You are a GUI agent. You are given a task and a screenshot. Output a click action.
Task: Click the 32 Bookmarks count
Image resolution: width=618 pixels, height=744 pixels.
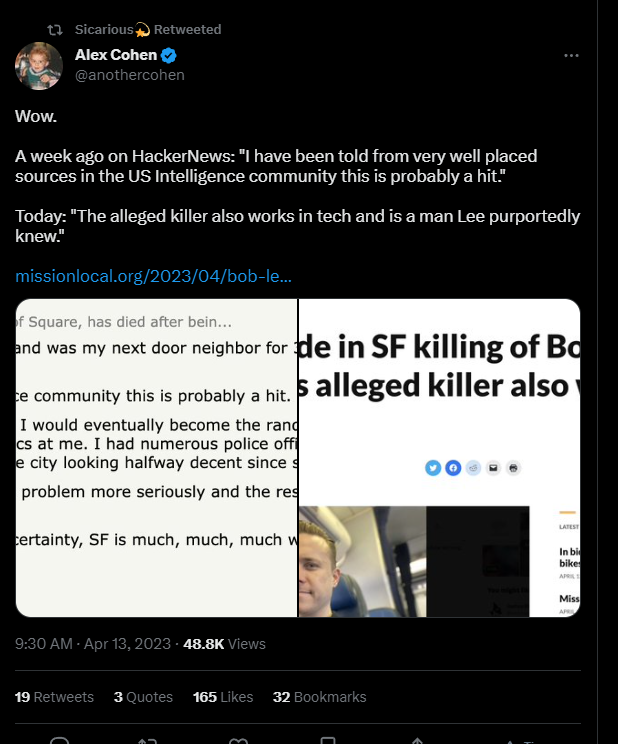319,697
